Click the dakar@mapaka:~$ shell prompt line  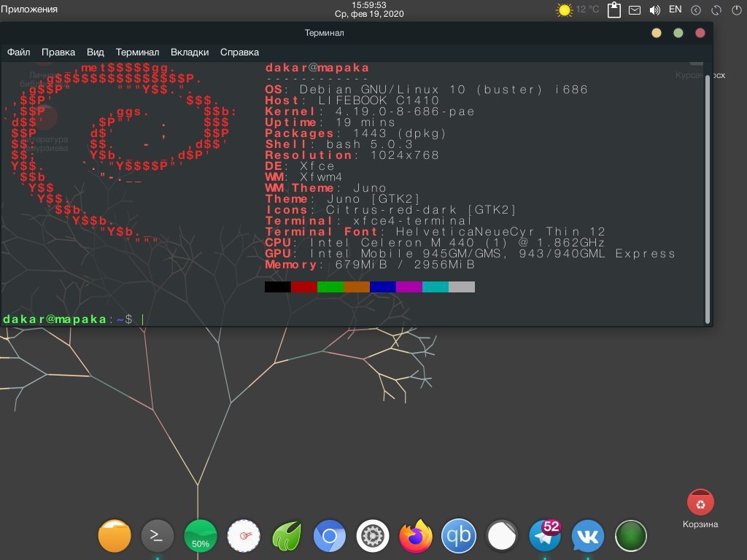(x=68, y=319)
